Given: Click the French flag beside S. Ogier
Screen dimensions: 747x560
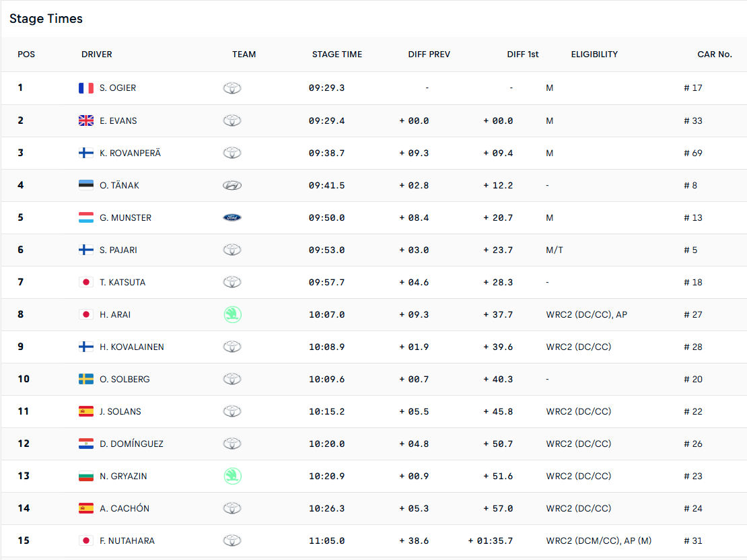Looking at the screenshot, I should point(86,88).
